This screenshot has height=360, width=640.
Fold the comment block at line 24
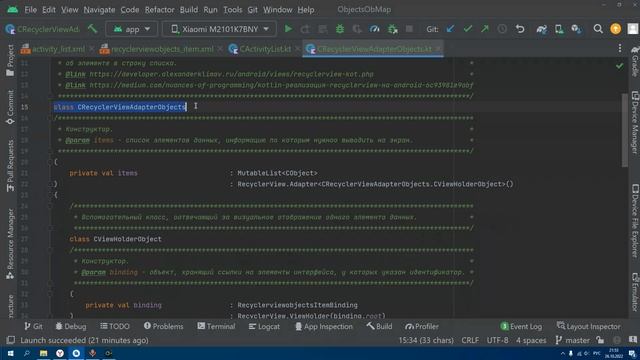(50, 206)
